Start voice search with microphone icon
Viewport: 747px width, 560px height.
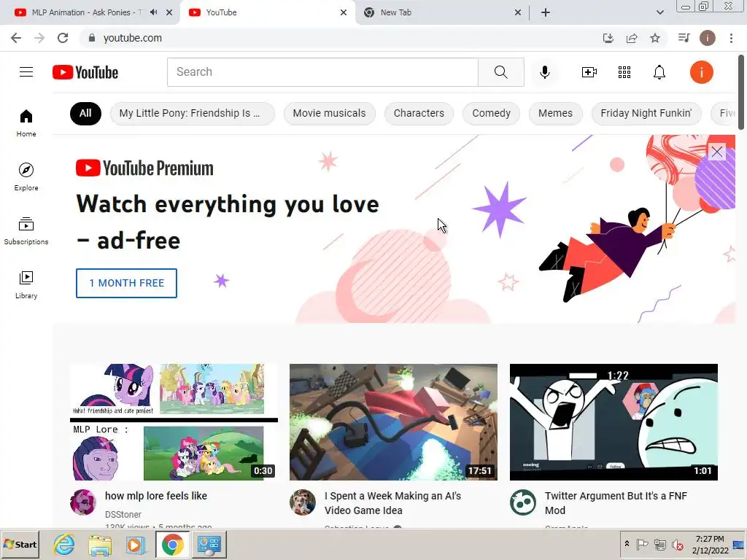click(x=544, y=72)
